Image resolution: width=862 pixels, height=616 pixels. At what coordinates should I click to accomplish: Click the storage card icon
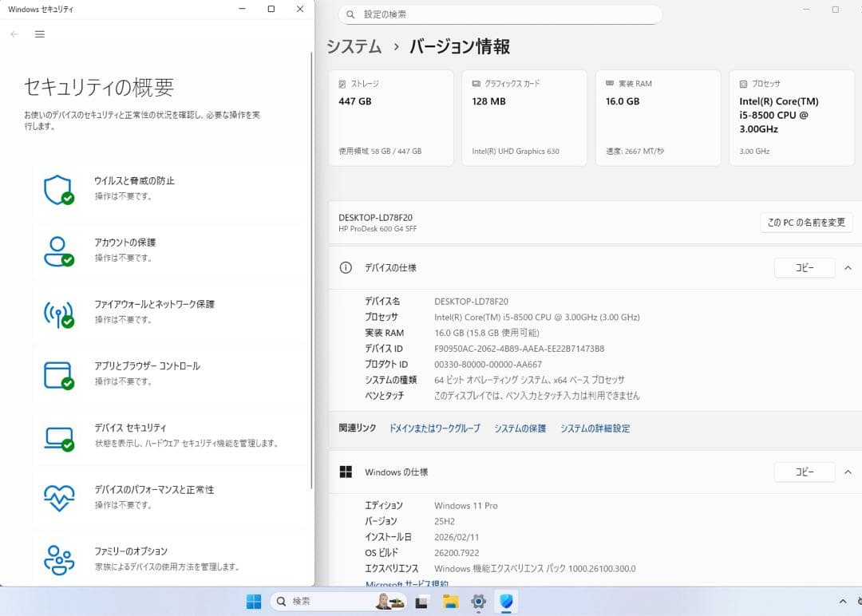342,84
